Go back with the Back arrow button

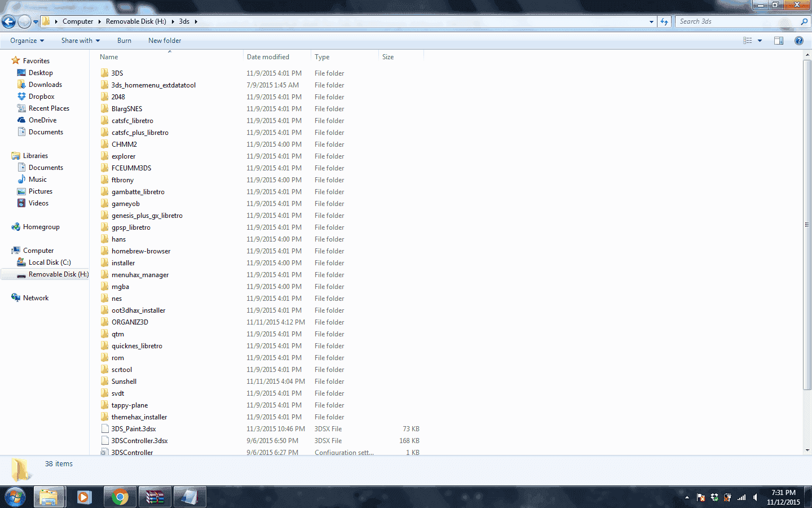coord(8,22)
